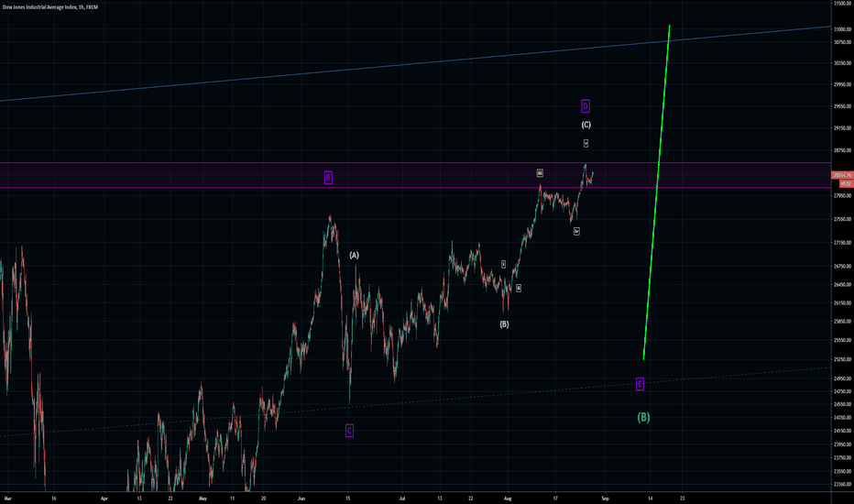Click the 26450.00 price axis label

tap(842, 284)
